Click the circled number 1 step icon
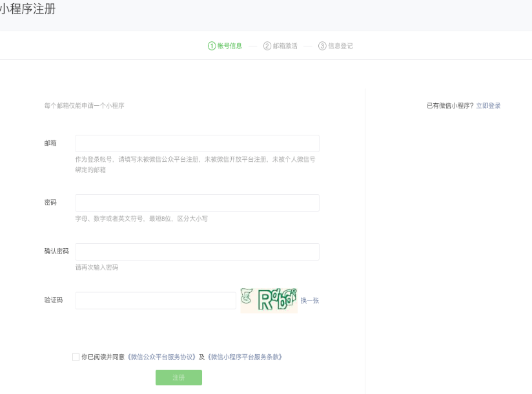The height and width of the screenshot is (394, 532). (211, 46)
